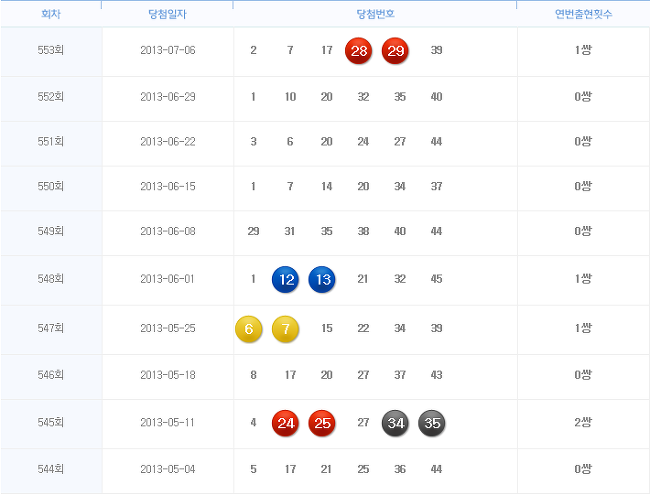Click number 45 in round 548 row
The width and height of the screenshot is (650, 495).
coord(436,279)
